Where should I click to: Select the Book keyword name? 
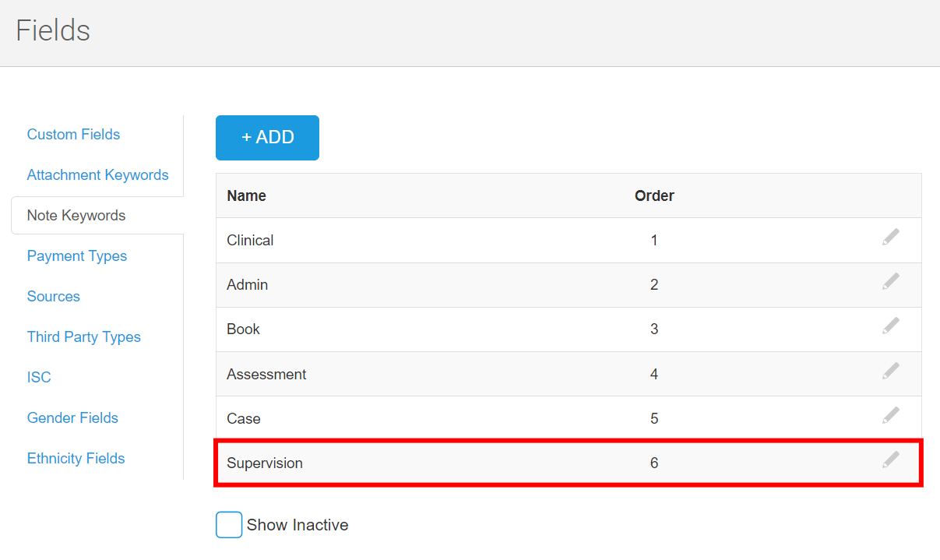pos(243,329)
